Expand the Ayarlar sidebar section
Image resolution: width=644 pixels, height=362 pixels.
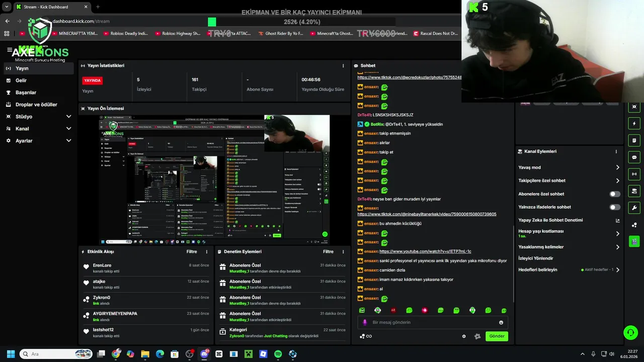pyautogui.click(x=38, y=141)
